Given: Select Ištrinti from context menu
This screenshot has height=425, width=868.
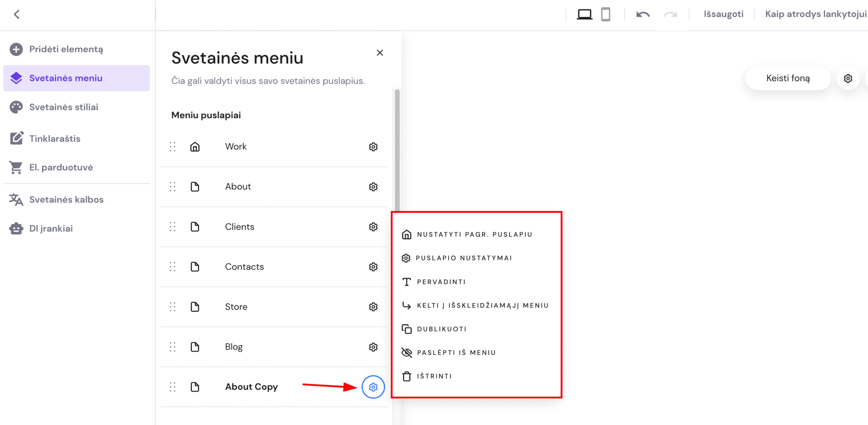Looking at the screenshot, I should pyautogui.click(x=434, y=376).
